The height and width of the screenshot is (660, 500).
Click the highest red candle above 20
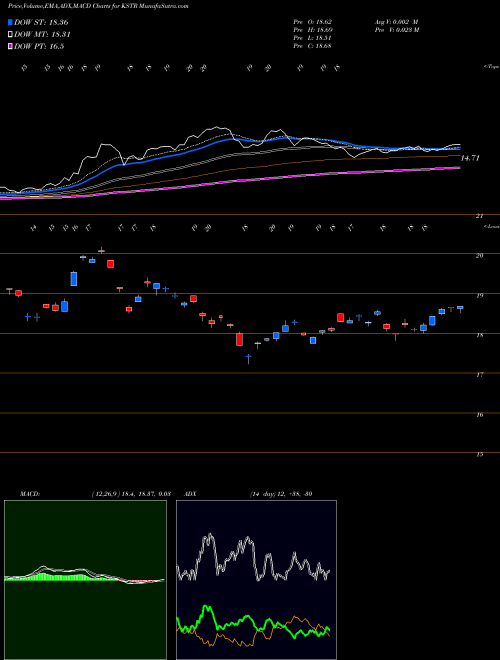pos(101,251)
